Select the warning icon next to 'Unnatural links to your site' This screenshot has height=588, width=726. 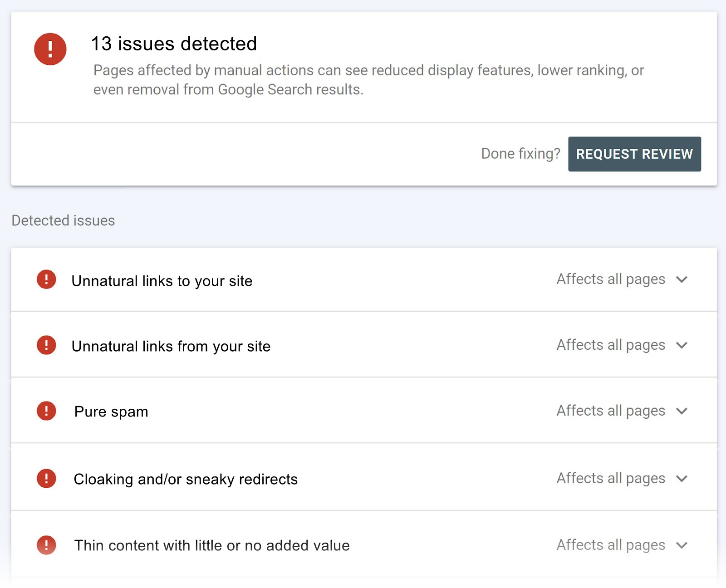tap(46, 280)
